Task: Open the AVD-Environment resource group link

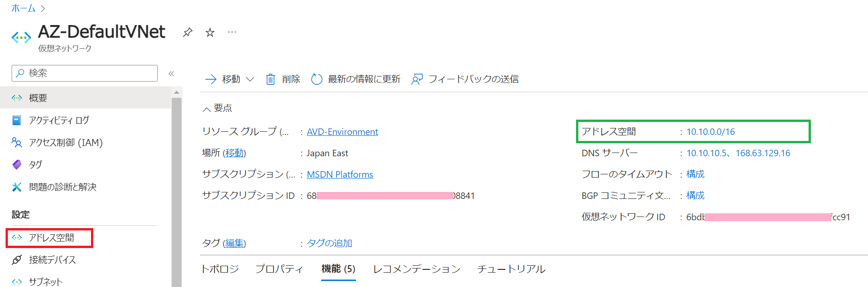Action: (x=342, y=132)
